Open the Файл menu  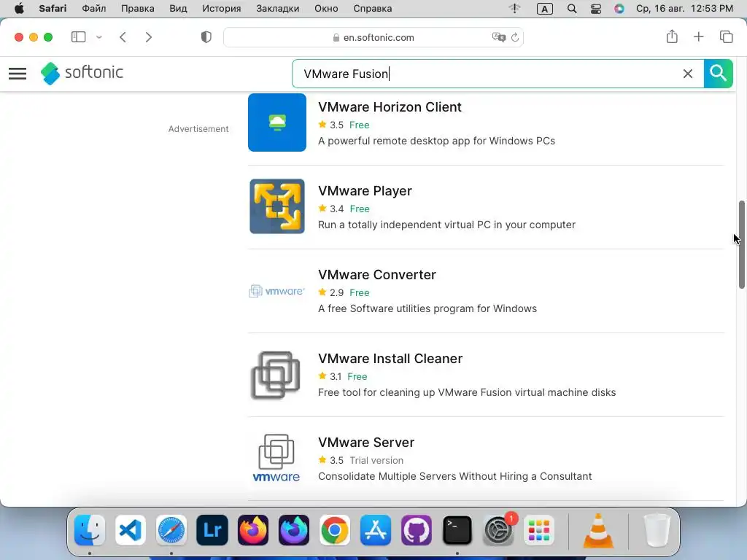click(94, 9)
